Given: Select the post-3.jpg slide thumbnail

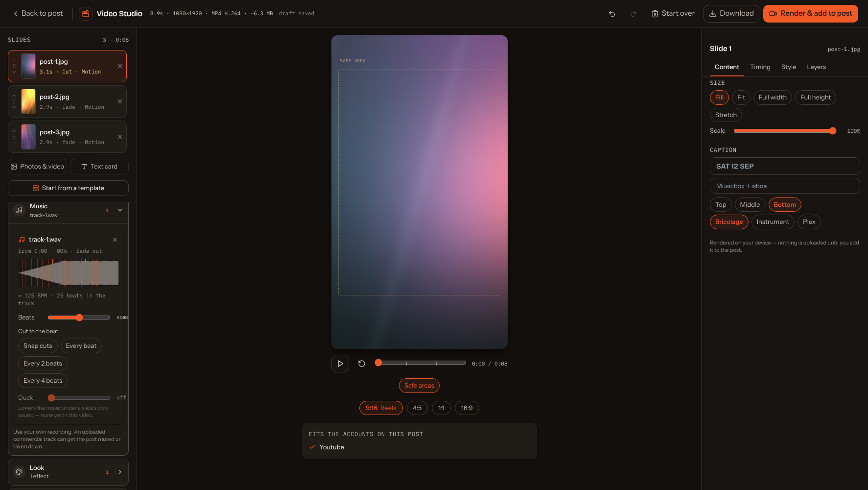Looking at the screenshot, I should click(x=28, y=137).
